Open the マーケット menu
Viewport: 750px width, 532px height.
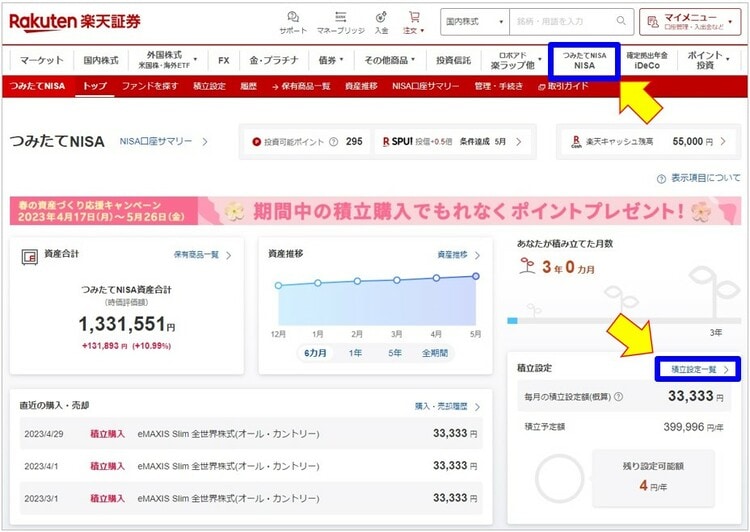[x=42, y=60]
